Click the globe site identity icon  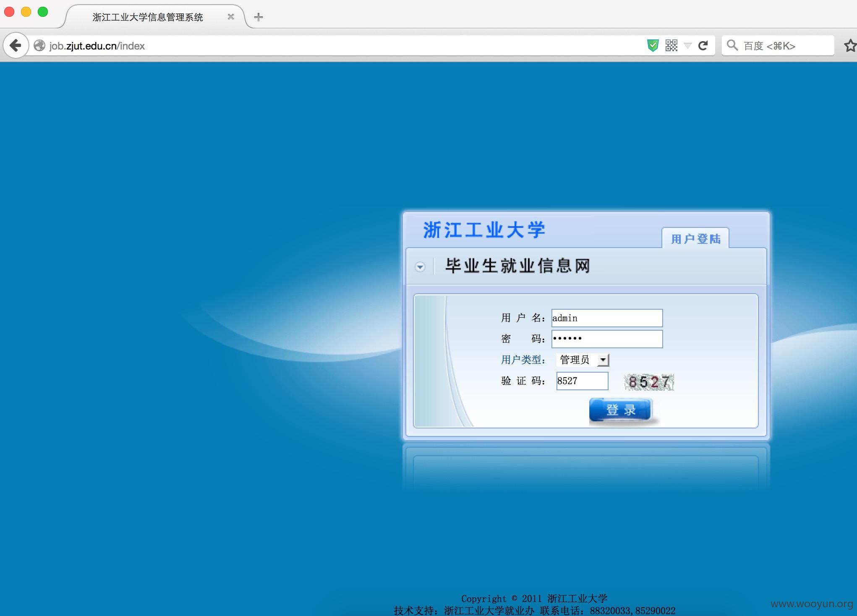39,45
